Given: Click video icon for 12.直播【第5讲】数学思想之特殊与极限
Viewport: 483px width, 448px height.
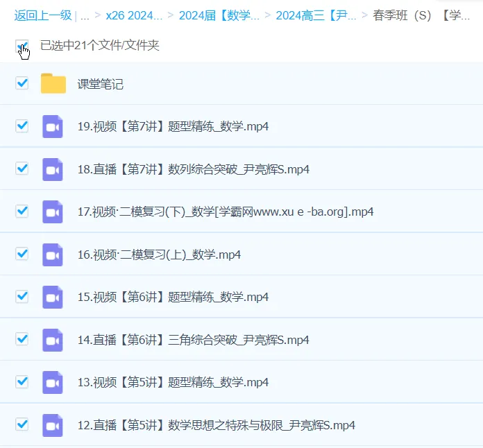Looking at the screenshot, I should (53, 425).
